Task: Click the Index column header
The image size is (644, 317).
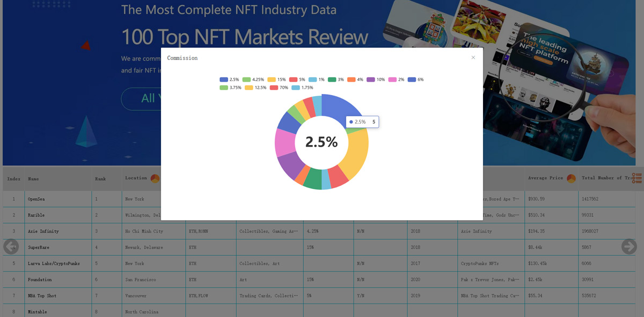Action: pos(14,178)
